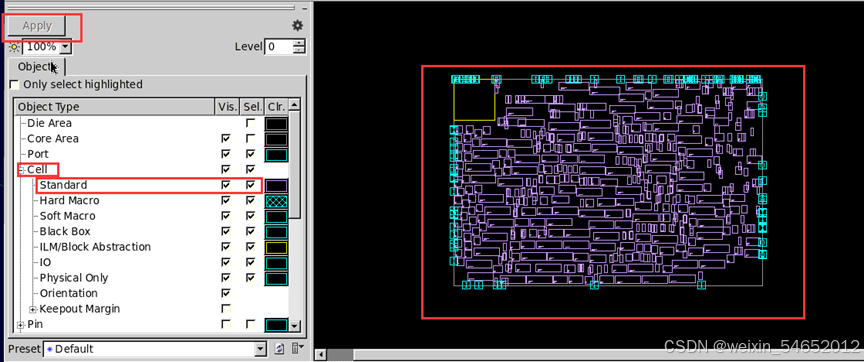Collapse the Cell tree node
The image size is (864, 362).
tap(21, 170)
